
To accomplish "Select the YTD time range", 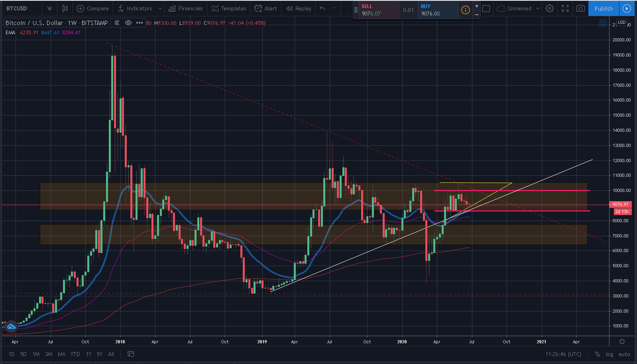I will tap(75, 354).
